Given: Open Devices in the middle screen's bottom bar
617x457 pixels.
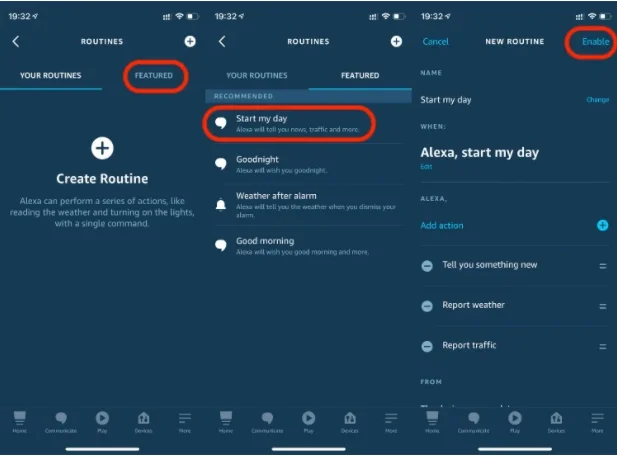Looking at the screenshot, I should [349, 421].
